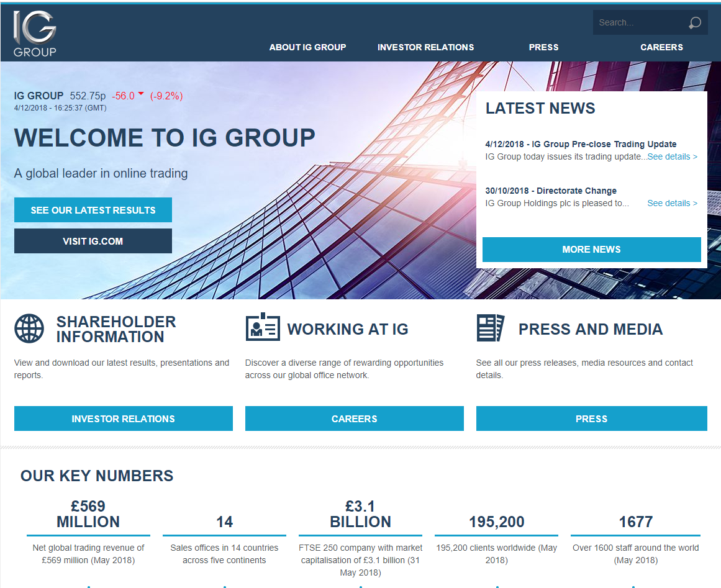721x588 pixels.
Task: Click the Visit IG.com button
Action: tap(93, 241)
